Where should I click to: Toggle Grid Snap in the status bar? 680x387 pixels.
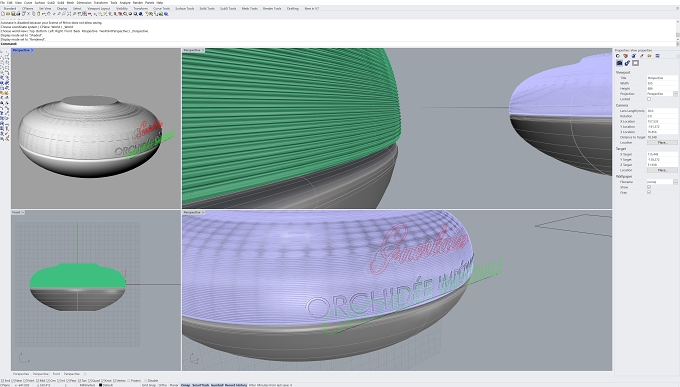(x=149, y=385)
